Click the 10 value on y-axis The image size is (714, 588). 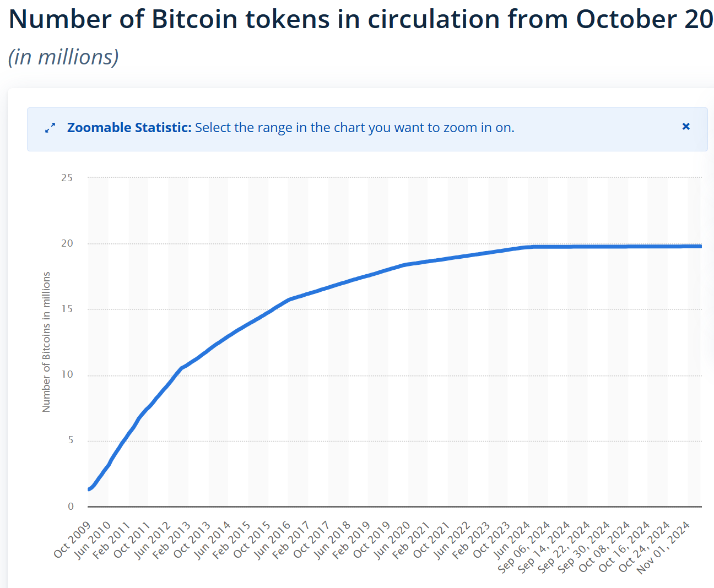coord(67,375)
